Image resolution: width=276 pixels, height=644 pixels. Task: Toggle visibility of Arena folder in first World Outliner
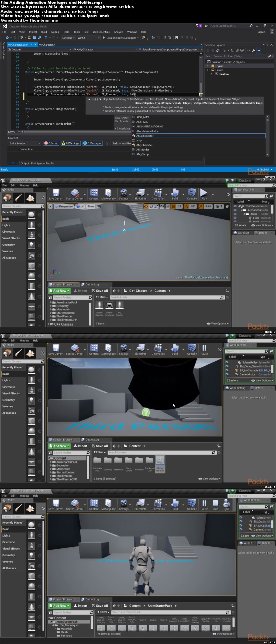pos(235,214)
